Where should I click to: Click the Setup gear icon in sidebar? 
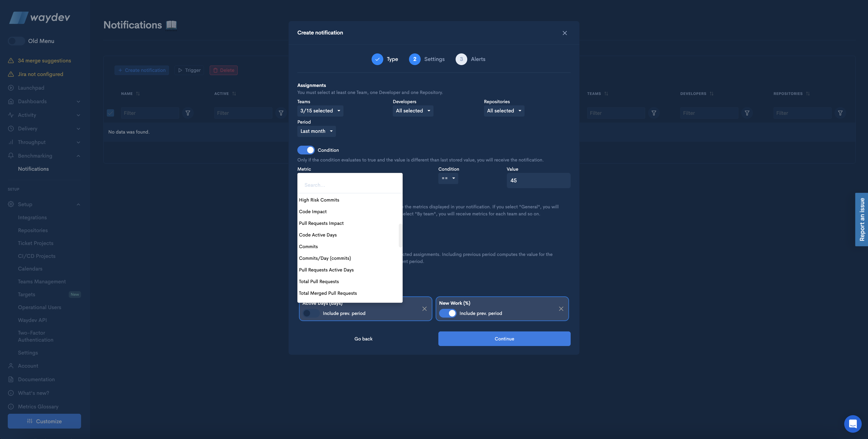11,204
